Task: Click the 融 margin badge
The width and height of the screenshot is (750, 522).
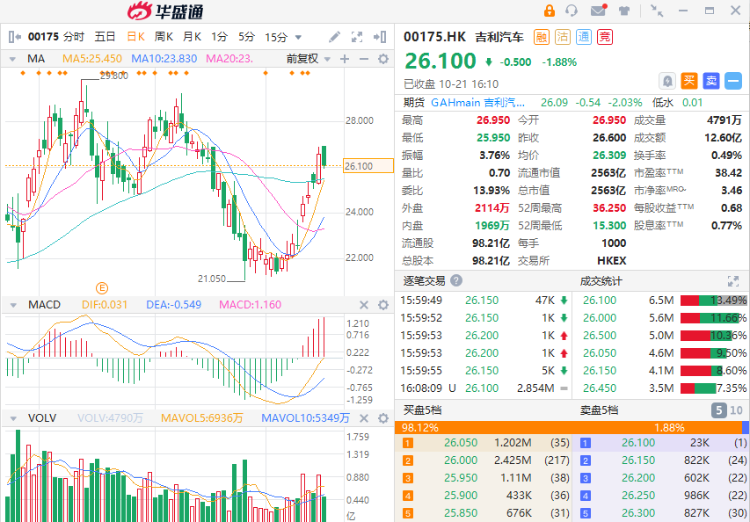Action: pyautogui.click(x=541, y=37)
